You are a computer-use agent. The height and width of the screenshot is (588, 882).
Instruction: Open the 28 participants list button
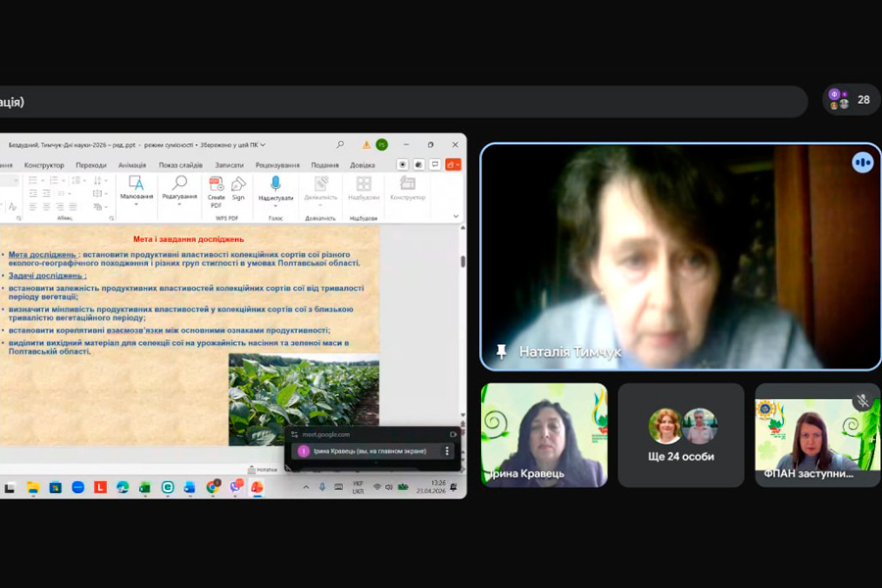851,100
